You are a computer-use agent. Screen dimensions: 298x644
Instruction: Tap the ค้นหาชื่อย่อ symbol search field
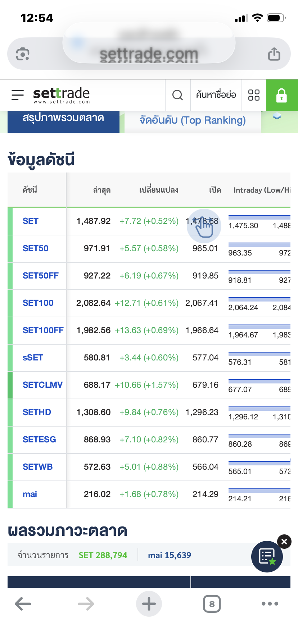pyautogui.click(x=216, y=95)
